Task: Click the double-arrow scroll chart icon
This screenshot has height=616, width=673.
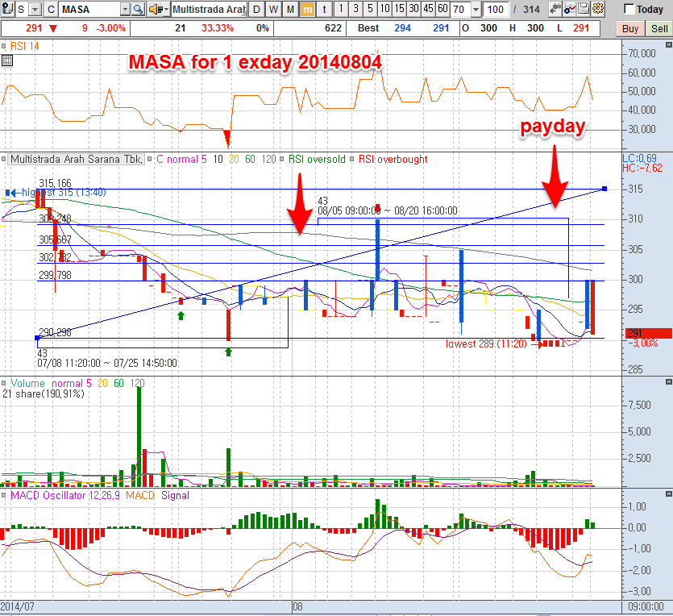Action: [555, 8]
